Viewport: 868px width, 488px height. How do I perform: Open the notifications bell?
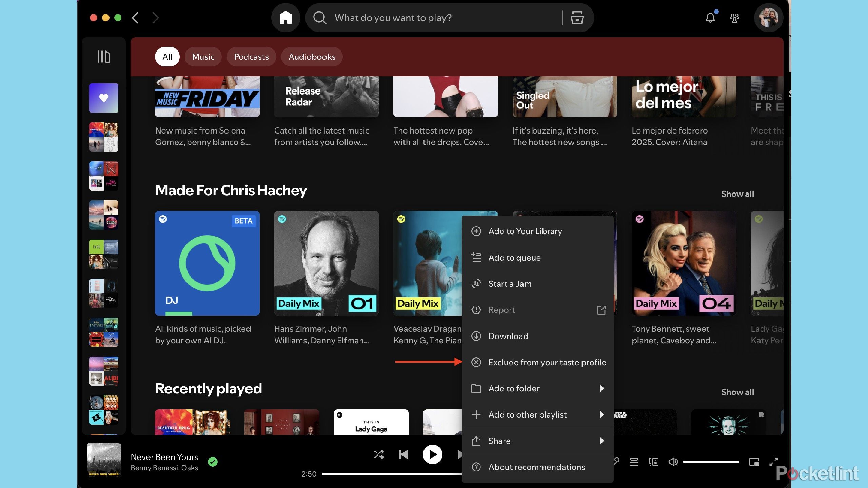point(710,18)
